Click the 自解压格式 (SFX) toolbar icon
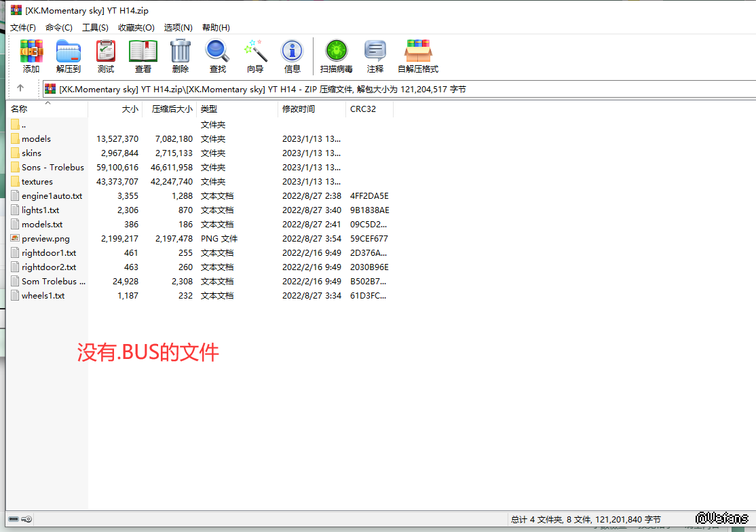Viewport: 756px width, 532px height. [x=418, y=51]
